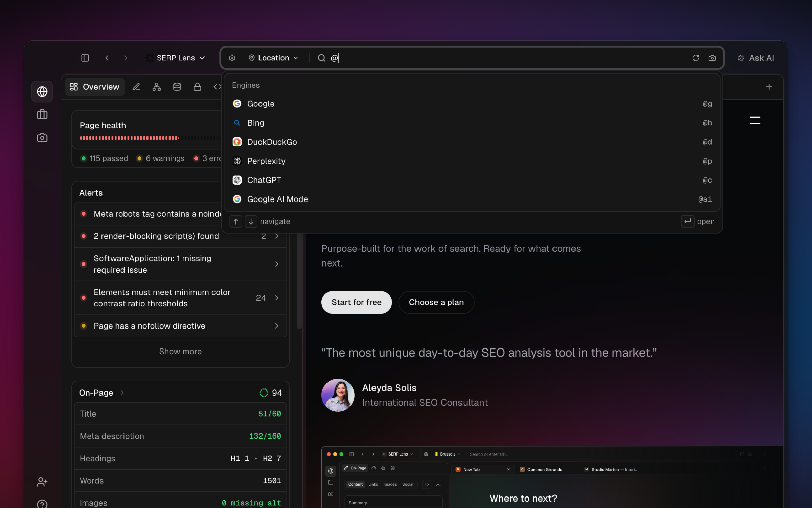
Task: Open the database icon tab
Action: 177,87
